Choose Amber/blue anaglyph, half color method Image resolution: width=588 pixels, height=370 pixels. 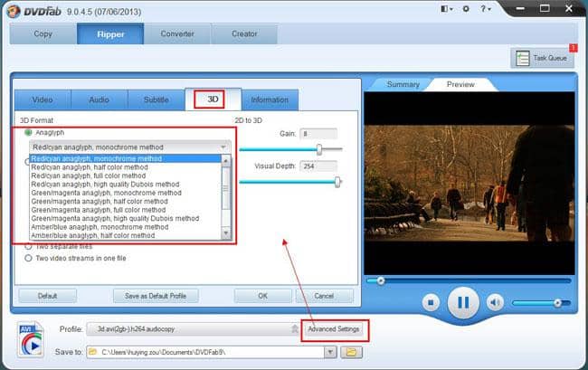pyautogui.click(x=126, y=236)
